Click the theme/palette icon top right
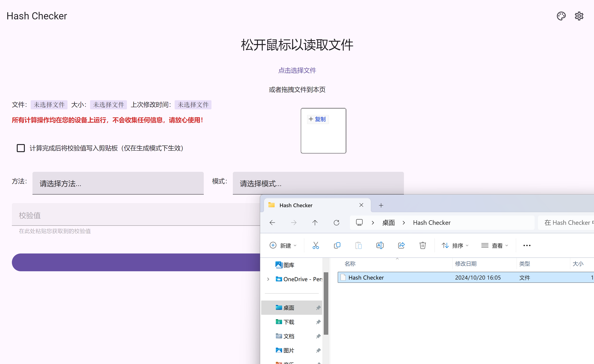The height and width of the screenshot is (364, 594). (x=561, y=16)
